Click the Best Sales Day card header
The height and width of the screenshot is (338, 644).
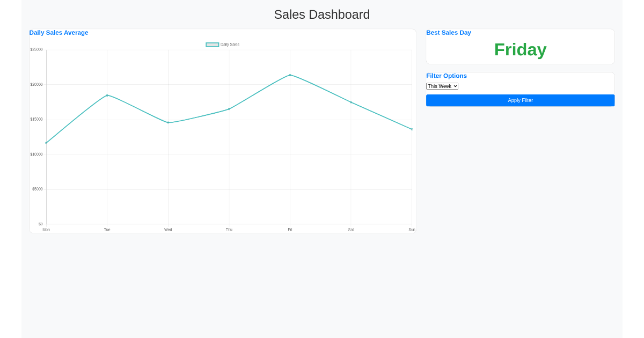pyautogui.click(x=449, y=33)
